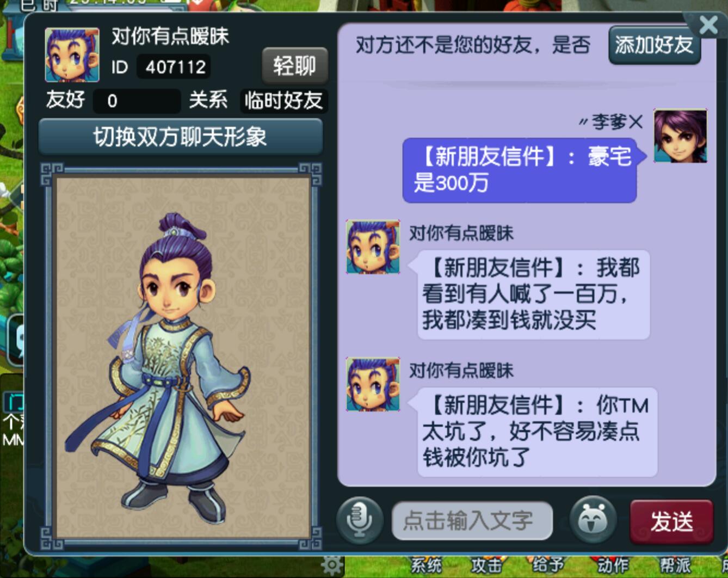Click the 轻聊 light chat button

point(294,66)
